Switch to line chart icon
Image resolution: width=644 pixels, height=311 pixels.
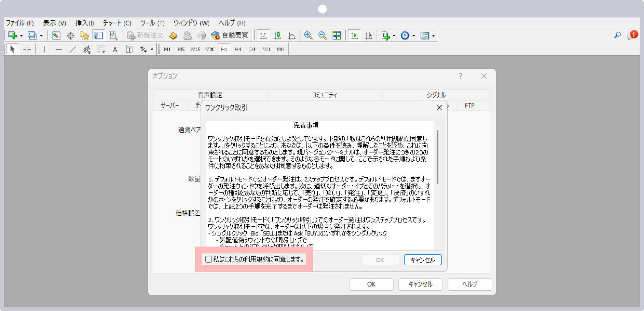click(x=291, y=35)
